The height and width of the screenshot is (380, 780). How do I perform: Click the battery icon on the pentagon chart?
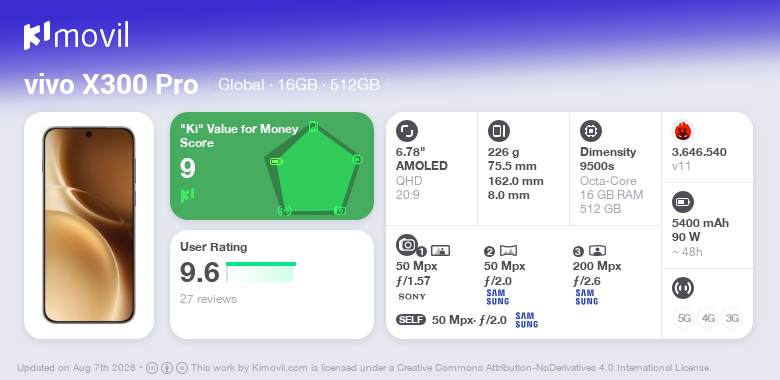point(276,161)
